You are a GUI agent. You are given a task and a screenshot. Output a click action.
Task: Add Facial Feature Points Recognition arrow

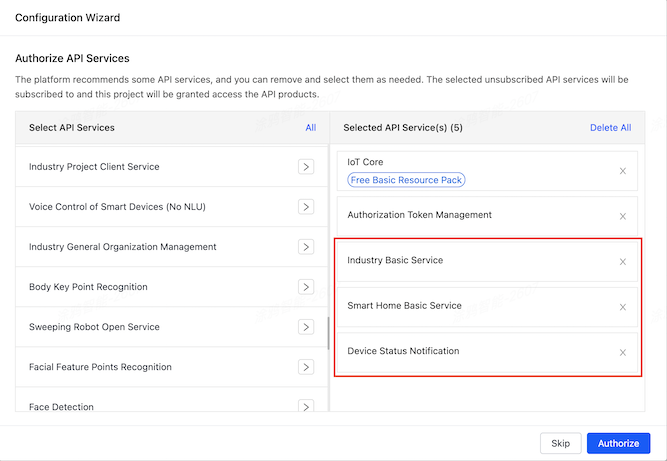pos(306,367)
